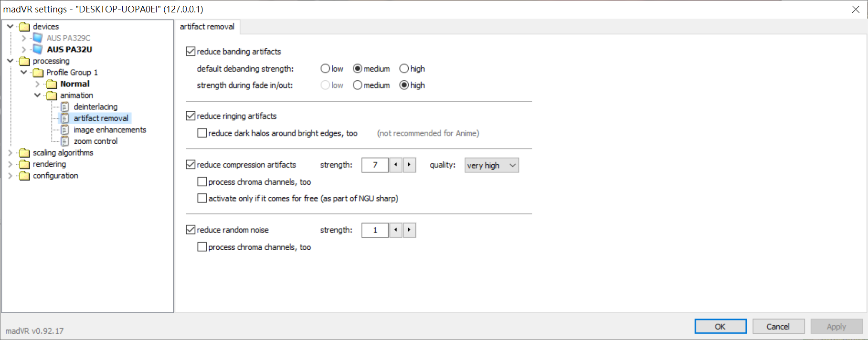This screenshot has width=868, height=340.
Task: Close the madVR settings window
Action: coord(856,10)
